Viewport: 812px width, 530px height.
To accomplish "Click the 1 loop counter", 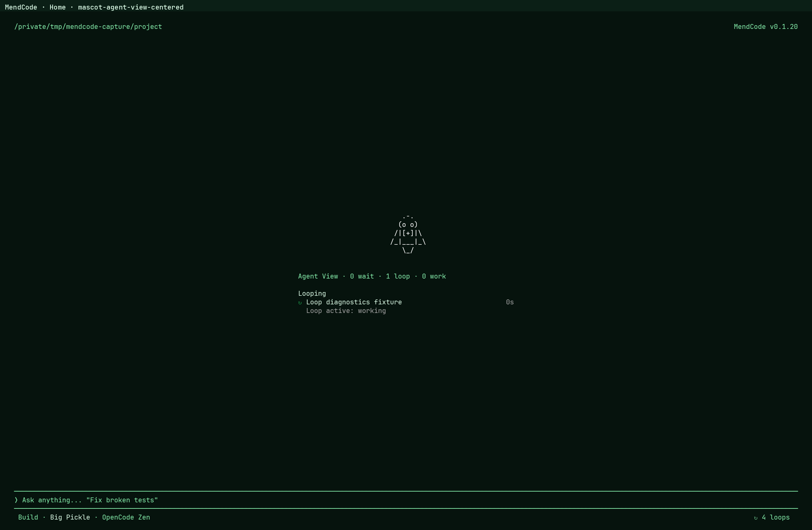I will click(x=398, y=276).
